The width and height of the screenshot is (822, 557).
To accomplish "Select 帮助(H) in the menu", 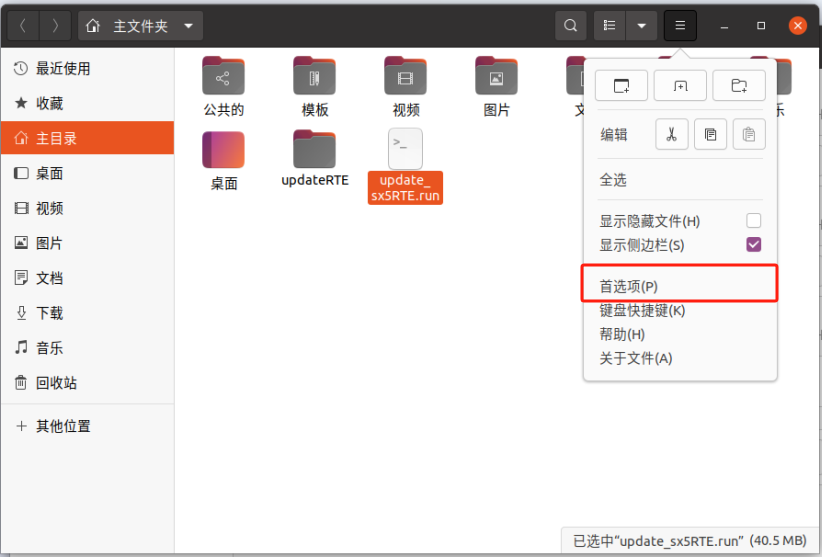I will click(x=680, y=334).
